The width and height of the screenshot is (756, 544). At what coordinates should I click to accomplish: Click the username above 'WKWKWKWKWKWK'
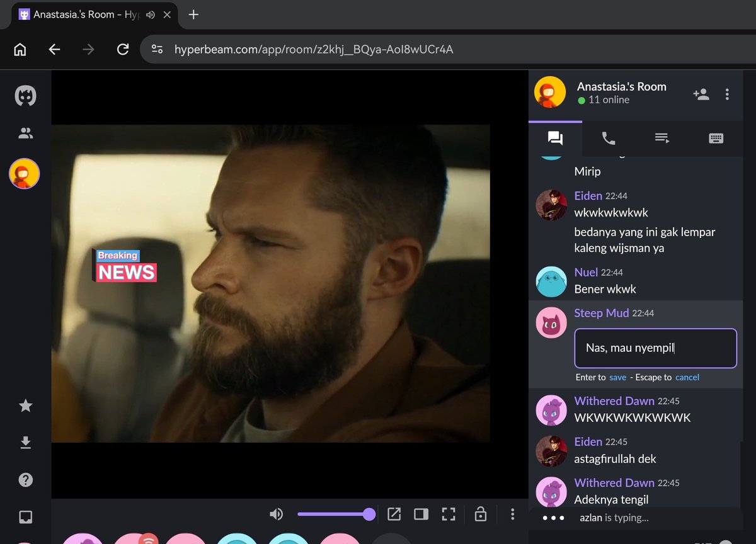tap(614, 400)
